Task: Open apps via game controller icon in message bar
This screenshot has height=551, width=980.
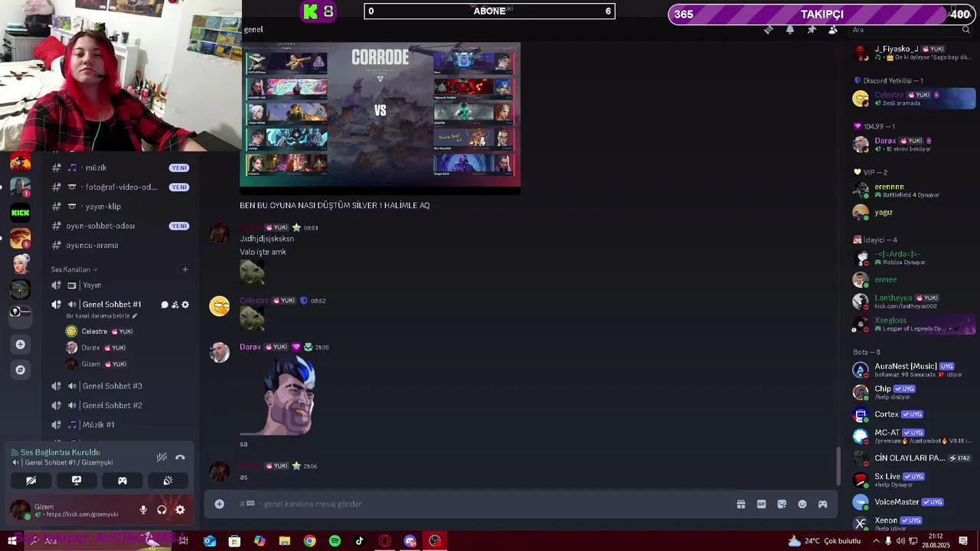Action: pos(822,504)
